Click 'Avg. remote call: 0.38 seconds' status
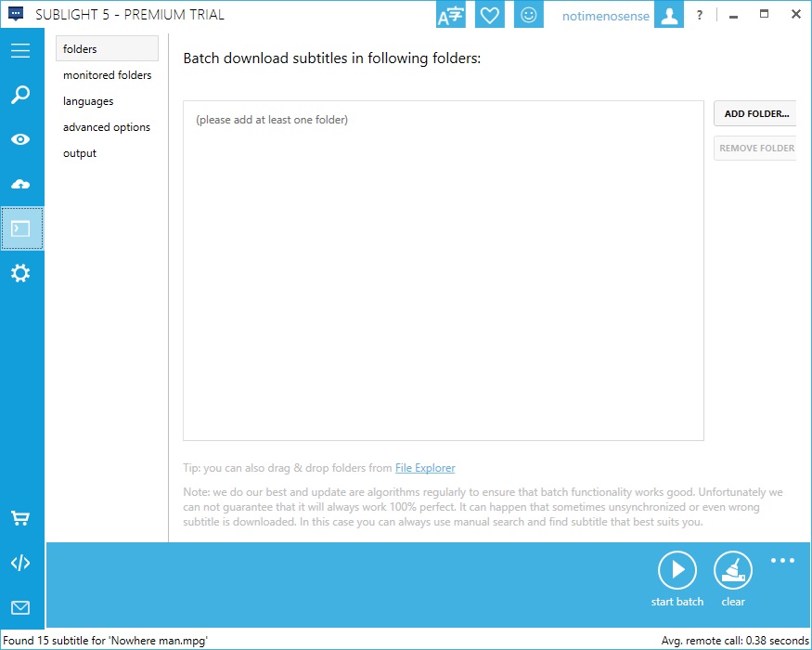 (x=735, y=641)
